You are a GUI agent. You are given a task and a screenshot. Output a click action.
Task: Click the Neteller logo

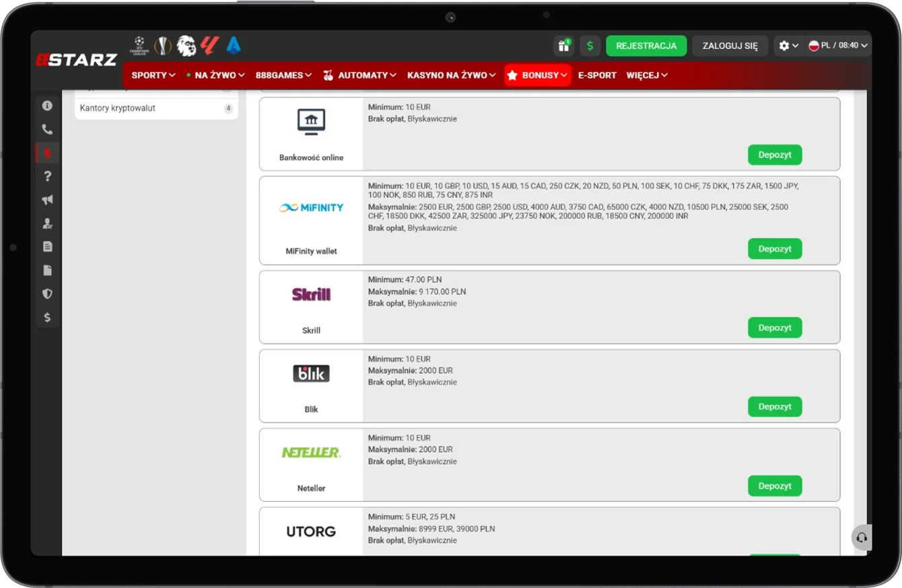pyautogui.click(x=311, y=452)
